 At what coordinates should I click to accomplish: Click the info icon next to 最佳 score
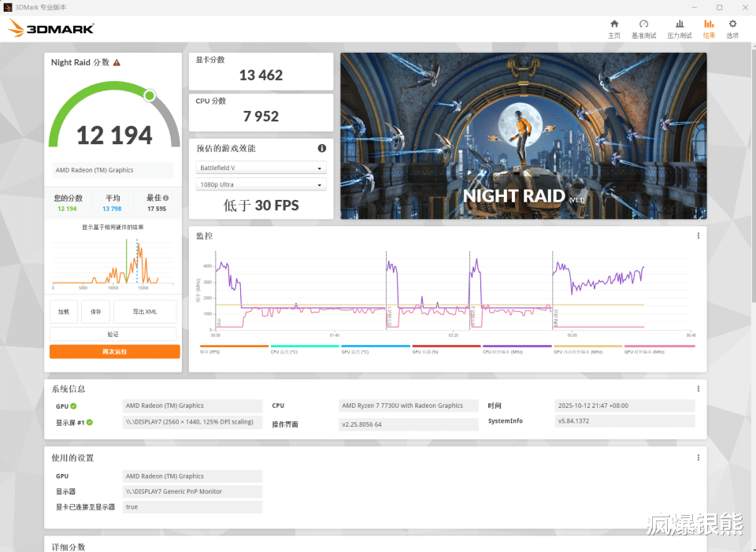(x=166, y=198)
